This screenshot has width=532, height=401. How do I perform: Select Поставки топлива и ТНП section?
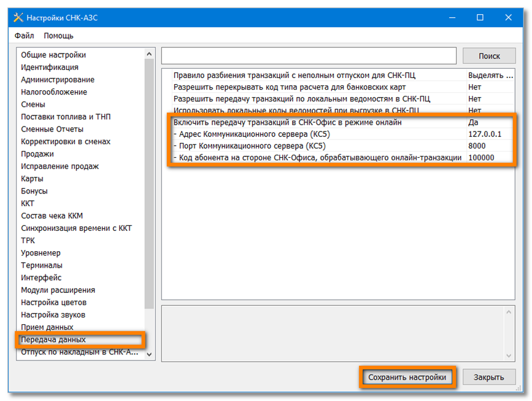click(66, 117)
